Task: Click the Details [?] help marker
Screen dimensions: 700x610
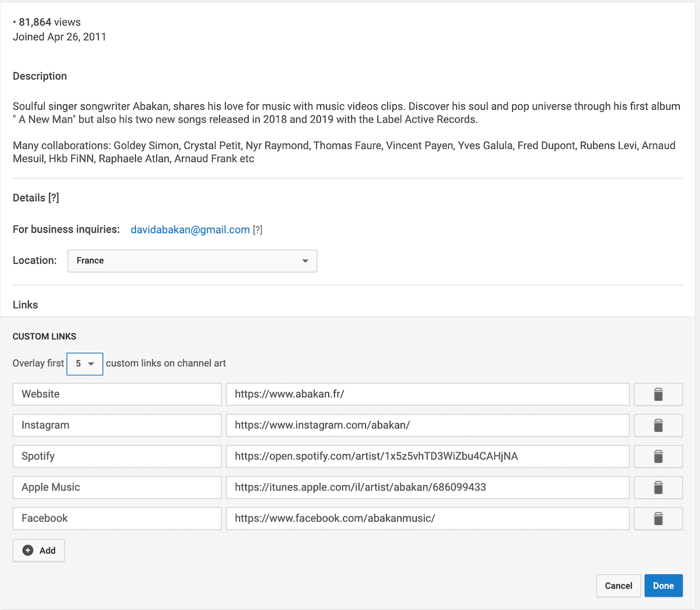Action: pos(54,198)
